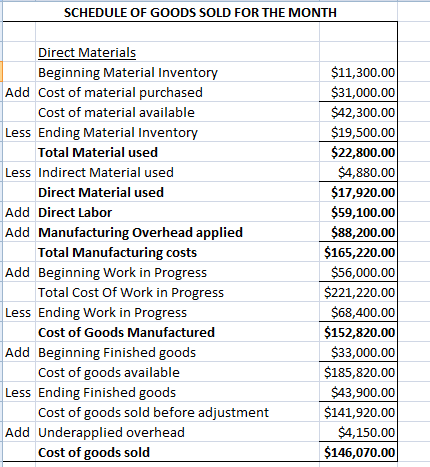Select the 'Direct Labor' cell
The height and width of the screenshot is (467, 430).
tap(177, 212)
